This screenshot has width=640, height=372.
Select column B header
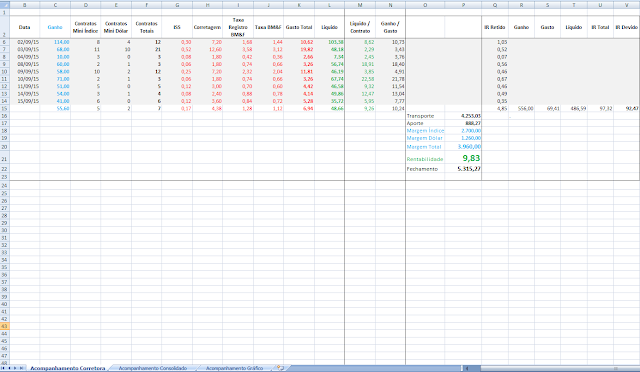point(24,5)
